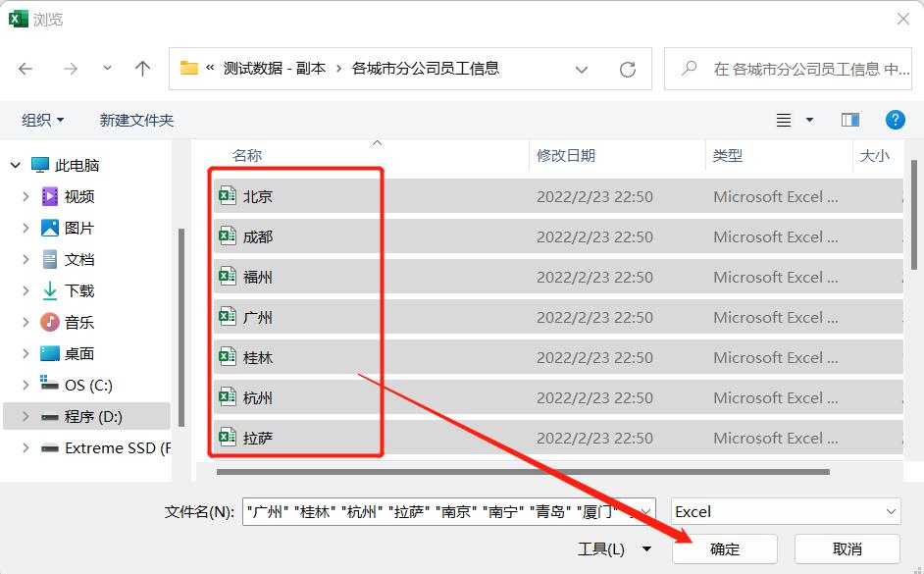Expand the 文档 tree node

click(26, 257)
